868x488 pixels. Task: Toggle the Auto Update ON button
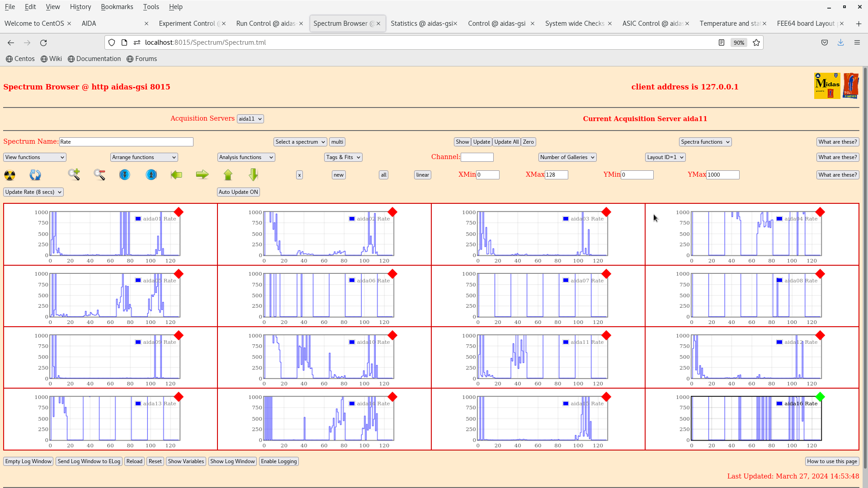(238, 192)
